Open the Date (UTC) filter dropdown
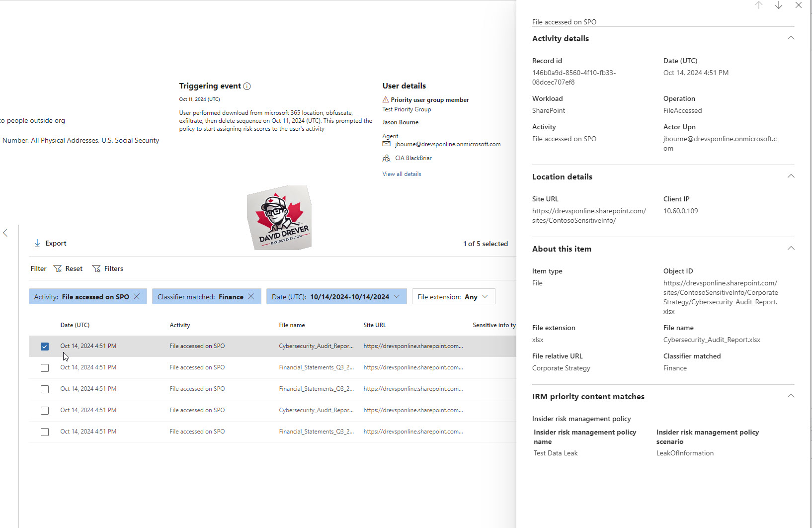This screenshot has height=528, width=812. point(336,296)
